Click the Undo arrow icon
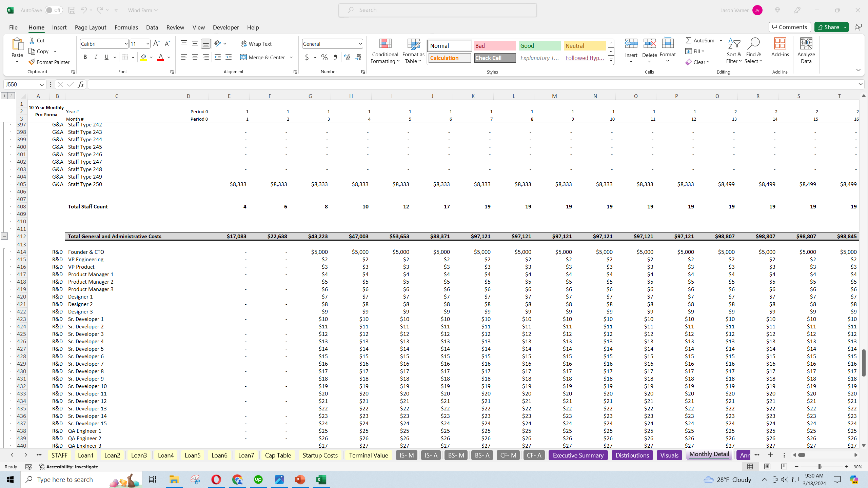 point(83,10)
